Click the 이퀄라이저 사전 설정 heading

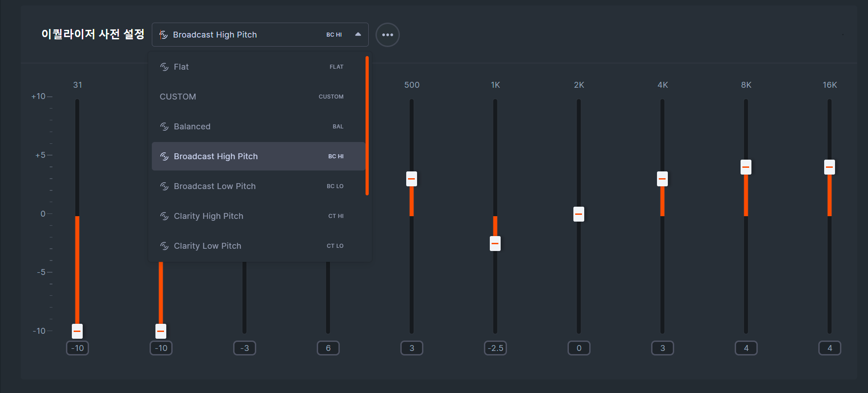click(93, 34)
